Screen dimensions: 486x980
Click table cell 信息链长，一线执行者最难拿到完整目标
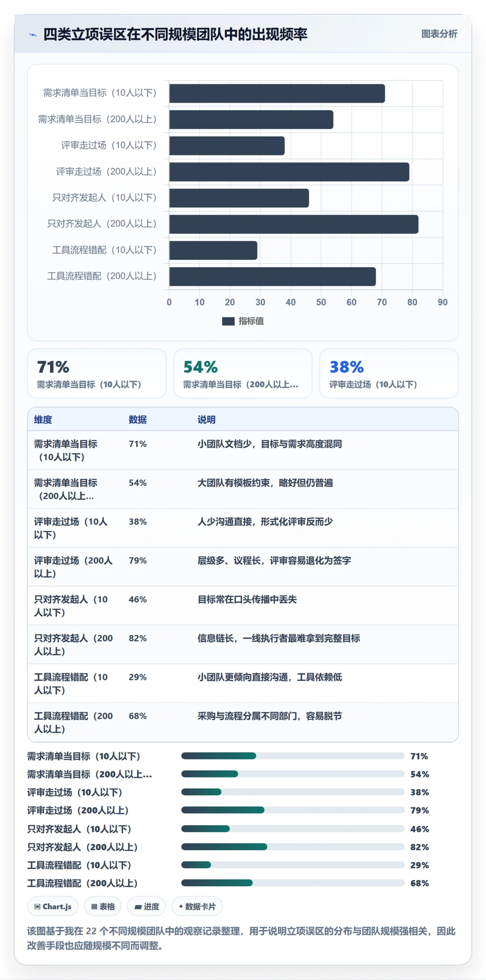pyautogui.click(x=279, y=638)
